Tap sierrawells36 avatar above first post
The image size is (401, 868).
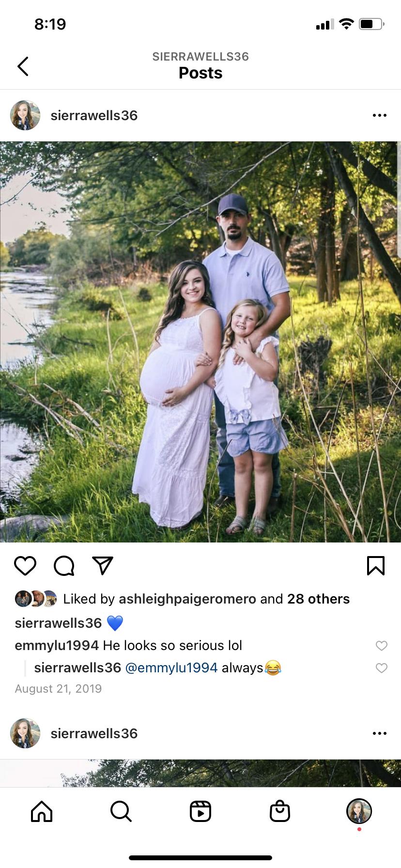[25, 115]
